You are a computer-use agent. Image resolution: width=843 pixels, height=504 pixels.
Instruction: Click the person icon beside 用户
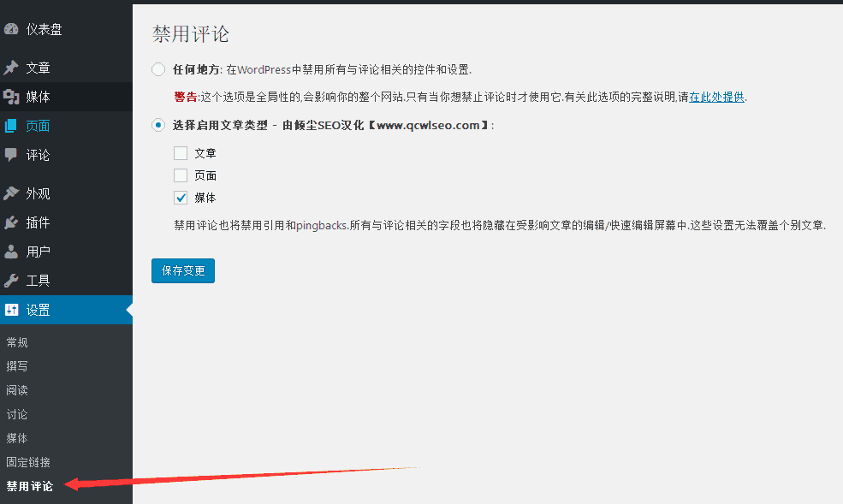[x=11, y=252]
